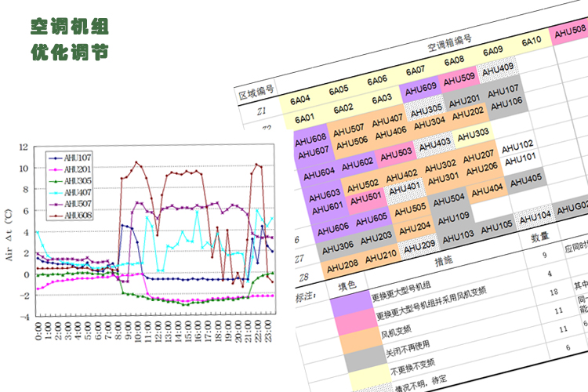The height and width of the screenshot is (392, 588).
Task: Select the AHU407 legend entry
Action: pyautogui.click(x=76, y=192)
